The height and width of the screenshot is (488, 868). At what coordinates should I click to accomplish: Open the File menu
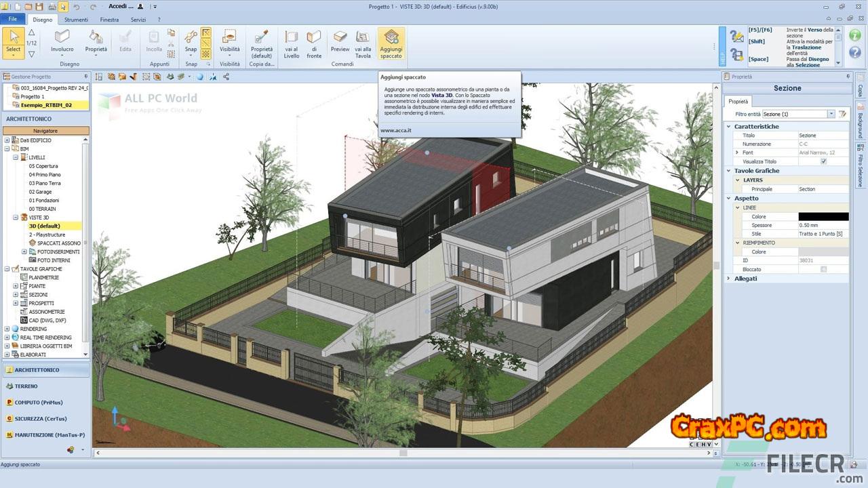click(13, 20)
